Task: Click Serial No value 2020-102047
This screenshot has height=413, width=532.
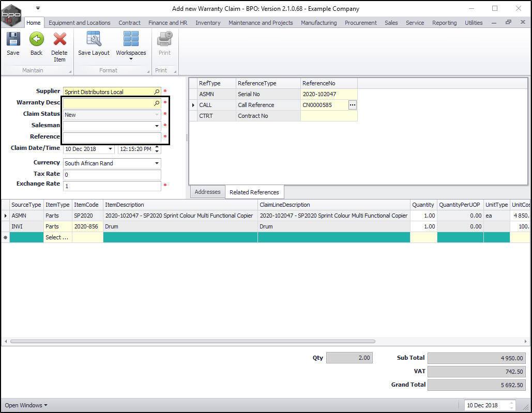Action: tap(329, 94)
